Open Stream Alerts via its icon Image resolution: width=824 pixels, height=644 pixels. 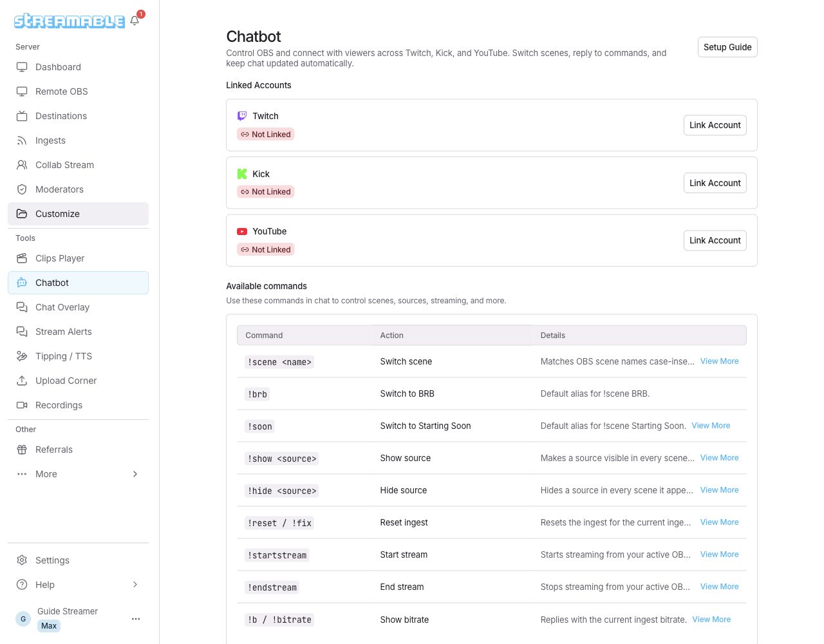click(22, 332)
